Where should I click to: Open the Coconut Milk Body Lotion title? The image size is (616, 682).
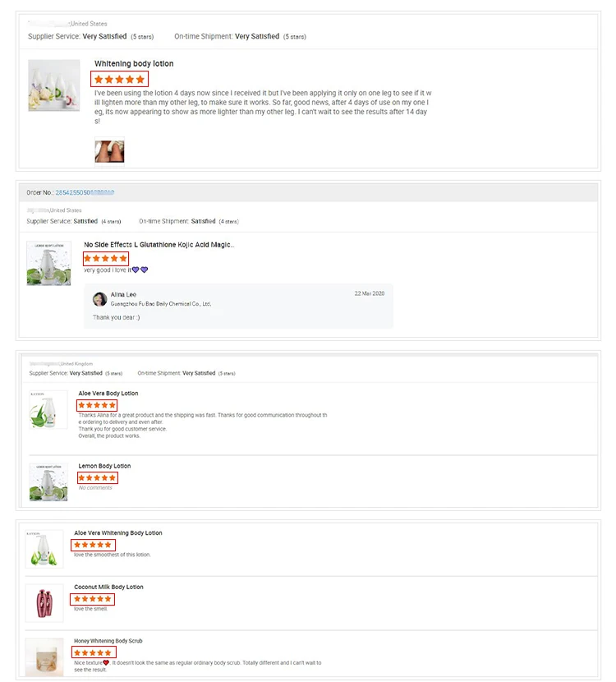(x=108, y=587)
